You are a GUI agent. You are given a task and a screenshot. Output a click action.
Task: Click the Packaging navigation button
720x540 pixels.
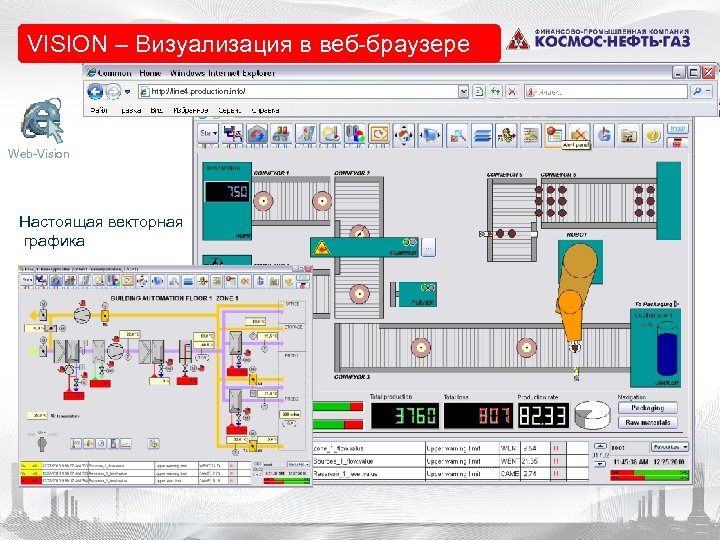pyautogui.click(x=647, y=408)
